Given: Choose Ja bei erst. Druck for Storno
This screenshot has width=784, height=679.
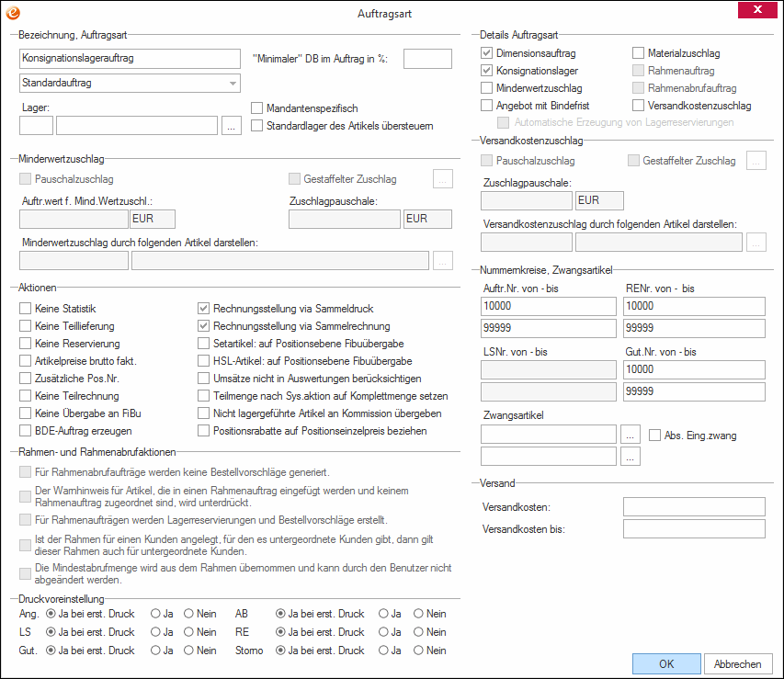Looking at the screenshot, I should pos(280,651).
